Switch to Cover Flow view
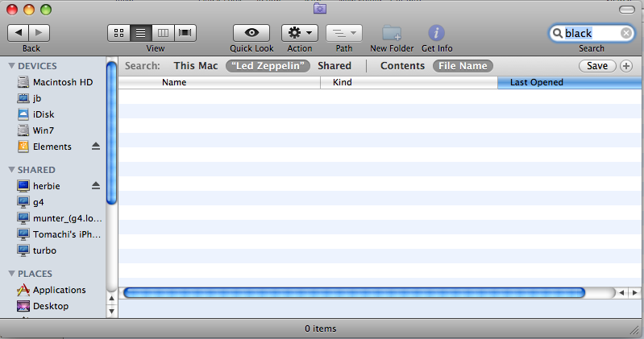 (x=185, y=33)
